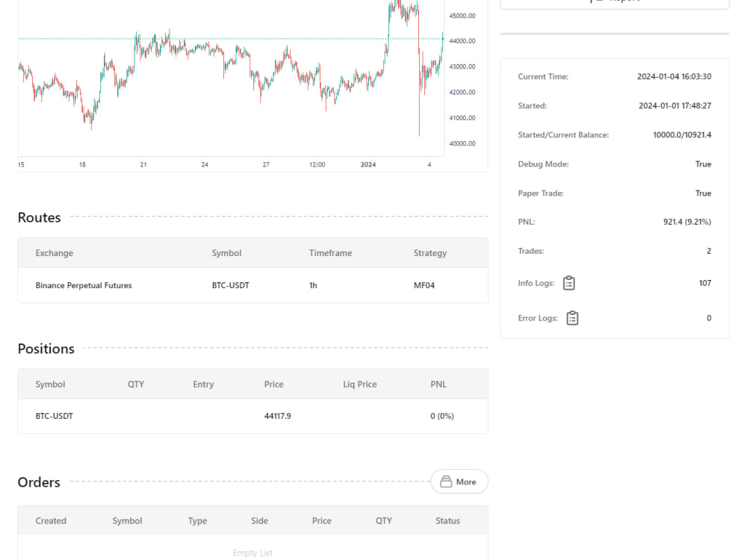Click the 2024 marker on chart time axis
The width and height of the screenshot is (747, 560).
368,164
